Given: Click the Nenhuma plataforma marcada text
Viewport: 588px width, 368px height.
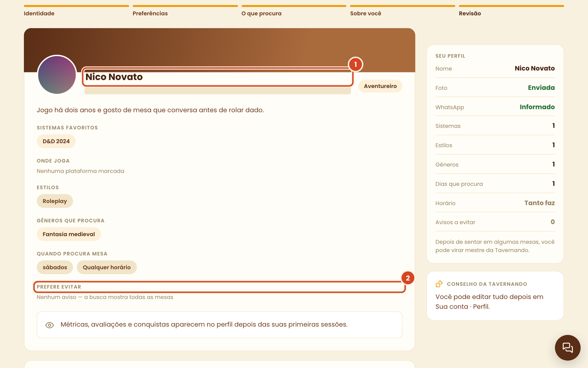Looking at the screenshot, I should coord(81,171).
